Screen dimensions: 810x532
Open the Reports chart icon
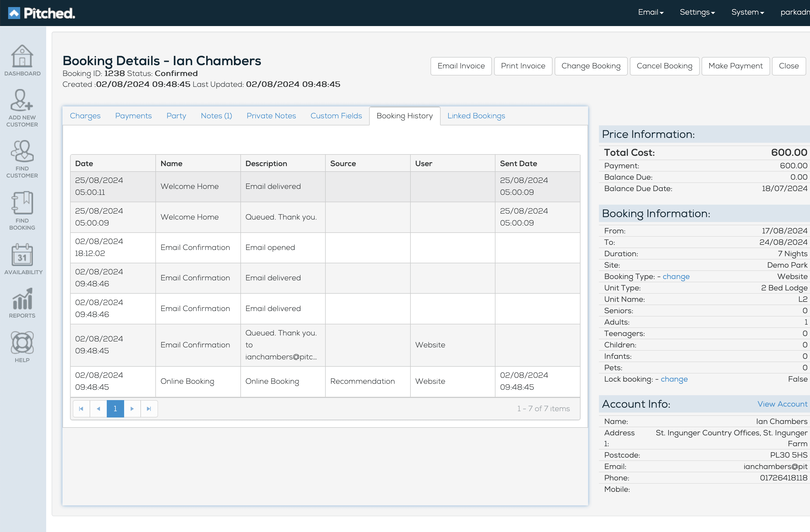[22, 299]
